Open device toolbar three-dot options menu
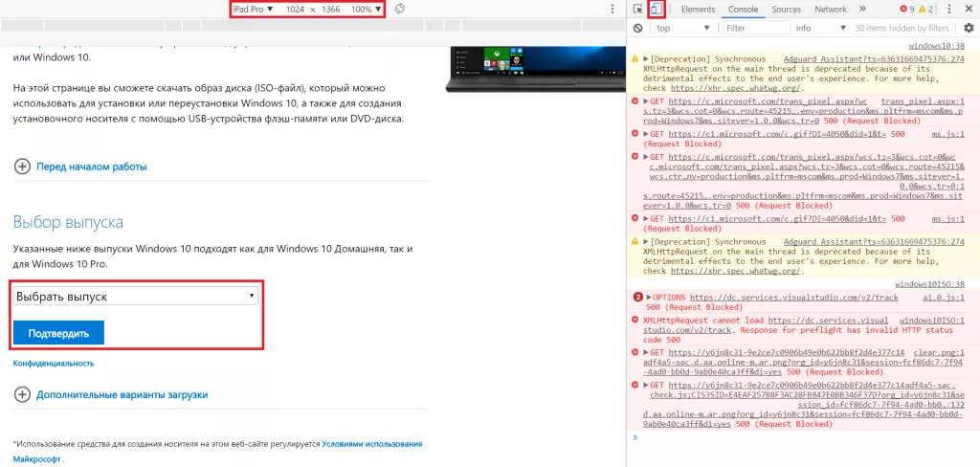This screenshot has width=980, height=467. click(x=612, y=10)
